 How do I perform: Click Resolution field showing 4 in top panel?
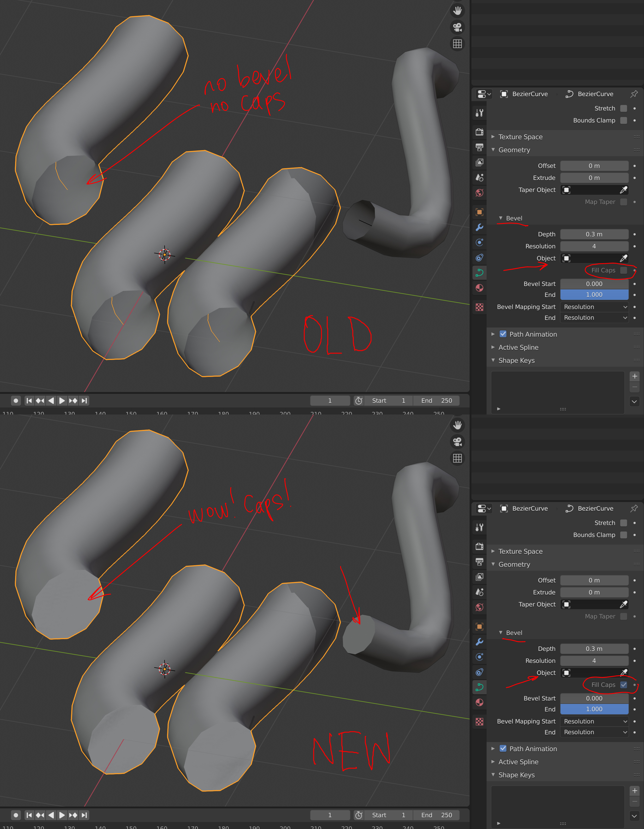(x=594, y=246)
